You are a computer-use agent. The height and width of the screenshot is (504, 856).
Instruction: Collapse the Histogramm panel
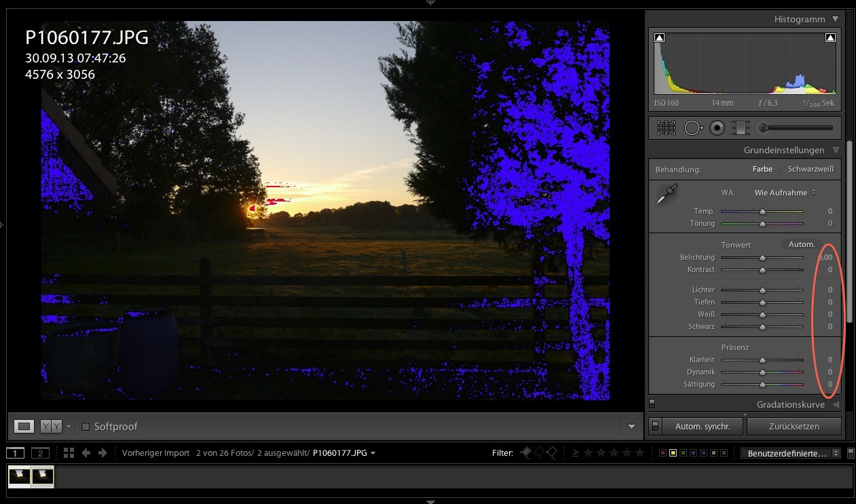[835, 20]
